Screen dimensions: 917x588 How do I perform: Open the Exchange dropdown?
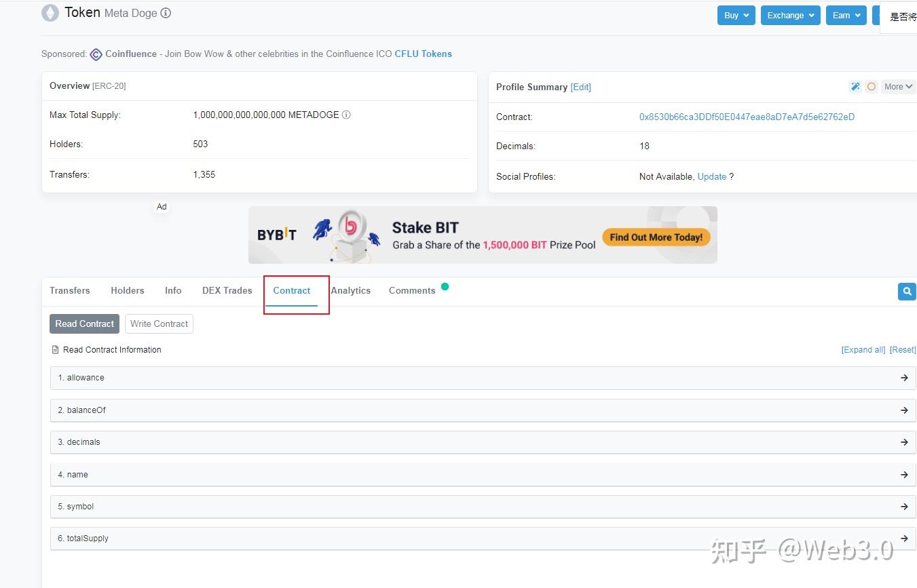tap(790, 16)
